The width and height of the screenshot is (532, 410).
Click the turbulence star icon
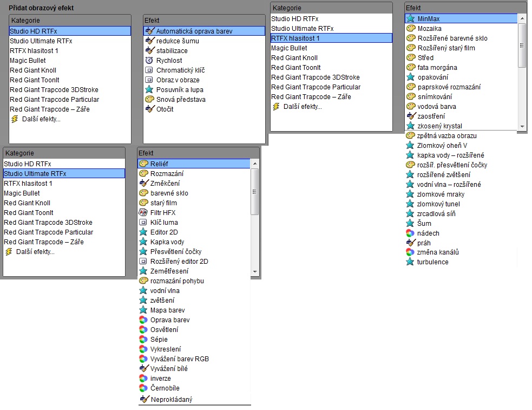click(410, 262)
